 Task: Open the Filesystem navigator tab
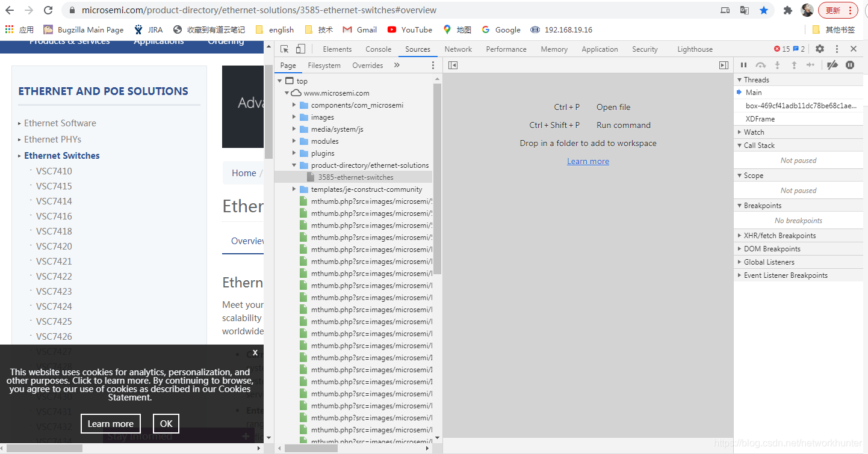click(324, 66)
